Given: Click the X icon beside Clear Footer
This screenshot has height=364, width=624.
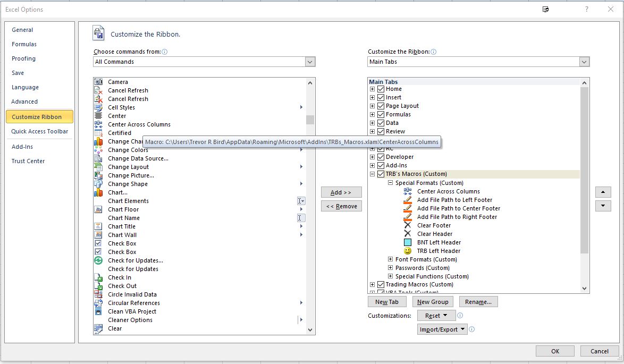Looking at the screenshot, I should pyautogui.click(x=408, y=225).
